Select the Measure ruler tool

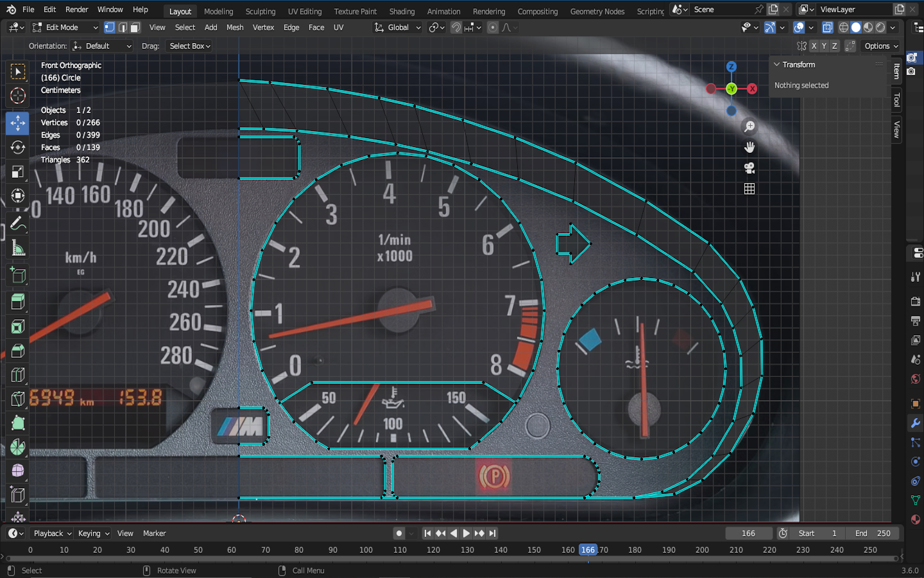[x=18, y=249]
